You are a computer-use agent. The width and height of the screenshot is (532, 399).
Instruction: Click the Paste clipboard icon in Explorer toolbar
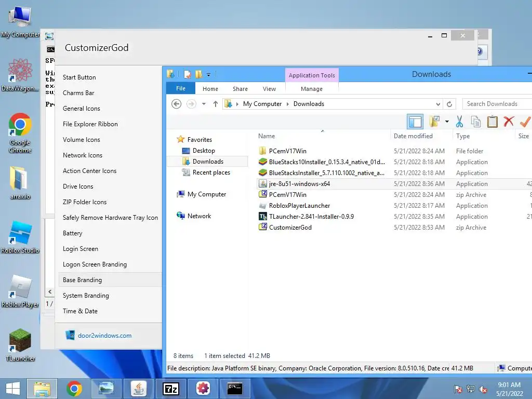click(492, 122)
